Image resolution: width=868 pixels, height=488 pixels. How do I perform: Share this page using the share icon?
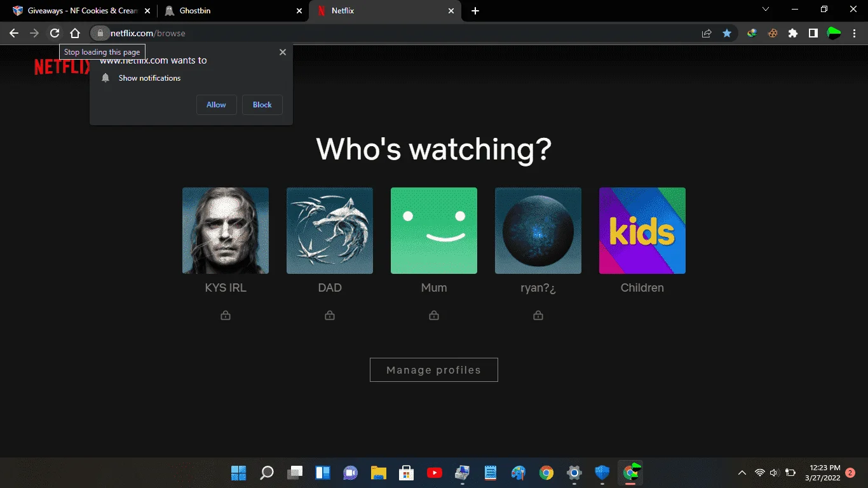coord(707,33)
